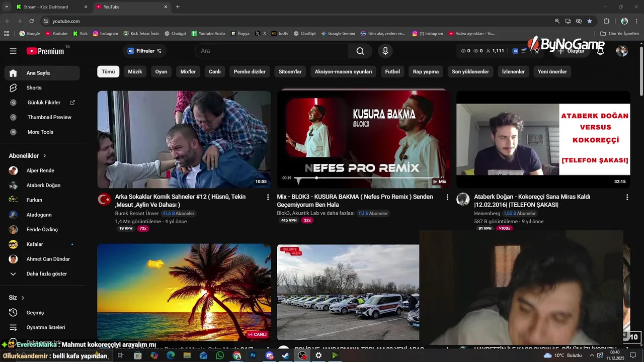Expand the Siz section chevron
This screenshot has height=362, width=644.
[23, 298]
